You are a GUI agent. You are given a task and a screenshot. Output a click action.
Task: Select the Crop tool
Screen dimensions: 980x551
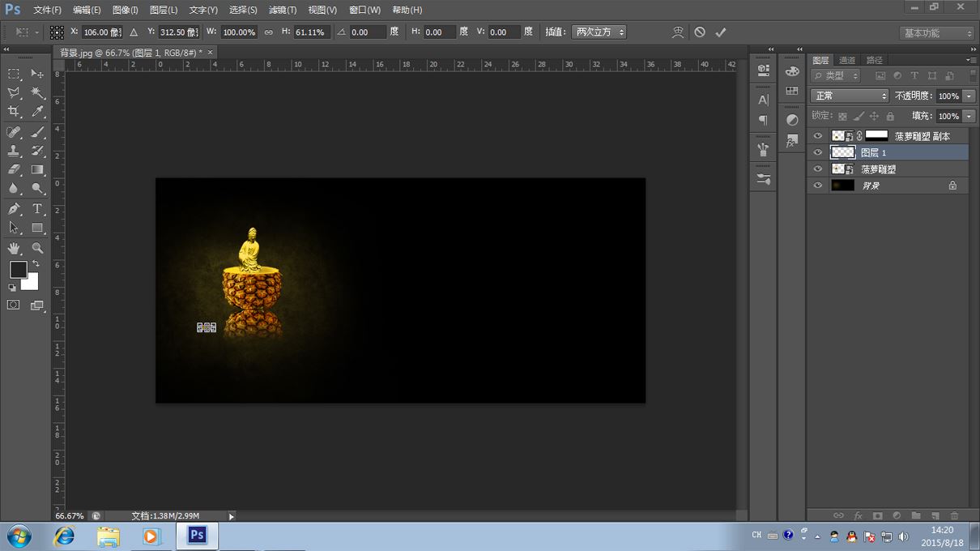coord(14,112)
